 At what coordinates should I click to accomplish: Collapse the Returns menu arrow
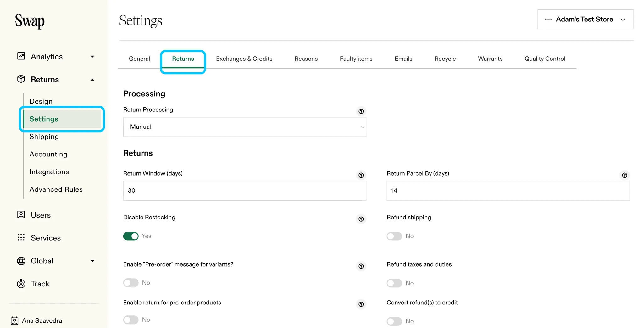[x=92, y=80]
